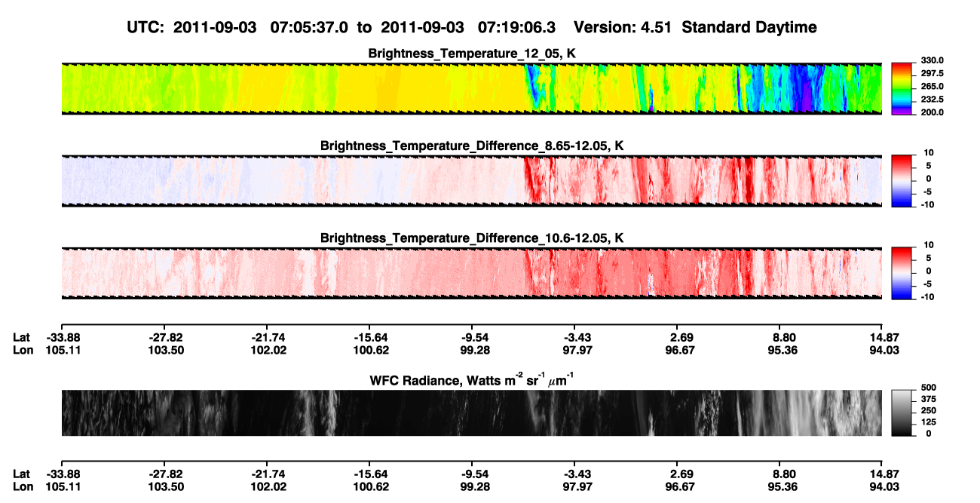The height and width of the screenshot is (503, 980).
Task: Click the red-blue colorbar of the 10.6-12.05 panel
Action: [902, 272]
